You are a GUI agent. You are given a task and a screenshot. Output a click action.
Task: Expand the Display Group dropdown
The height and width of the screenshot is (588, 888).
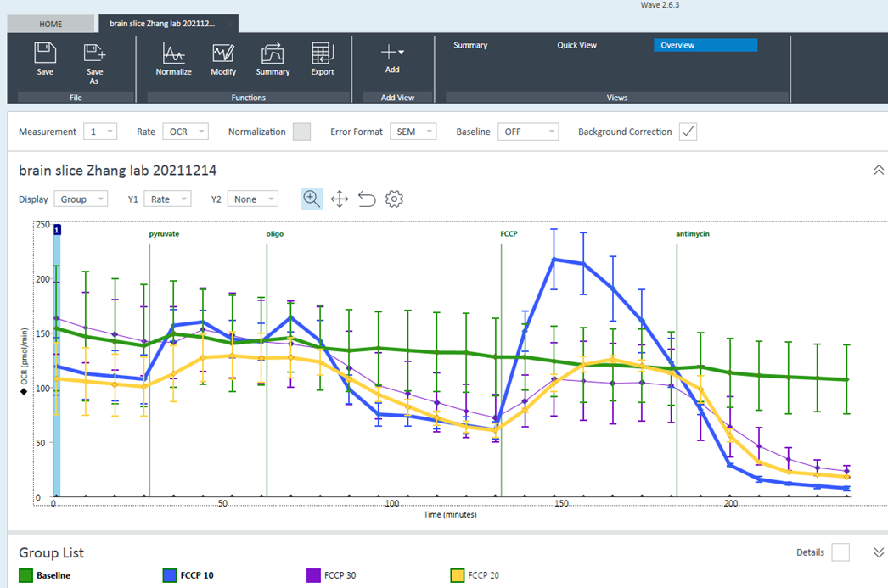(81, 199)
